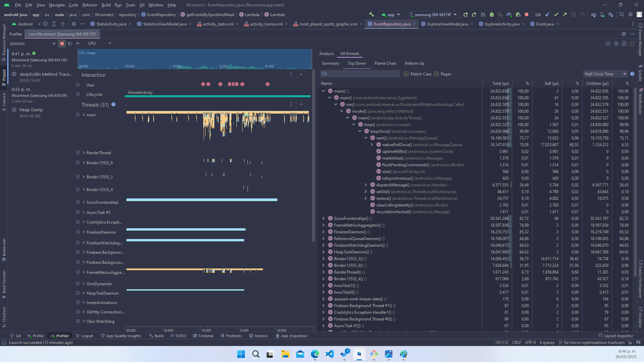
Task: Collapse the loopOnce() tree node
Action: (360, 131)
